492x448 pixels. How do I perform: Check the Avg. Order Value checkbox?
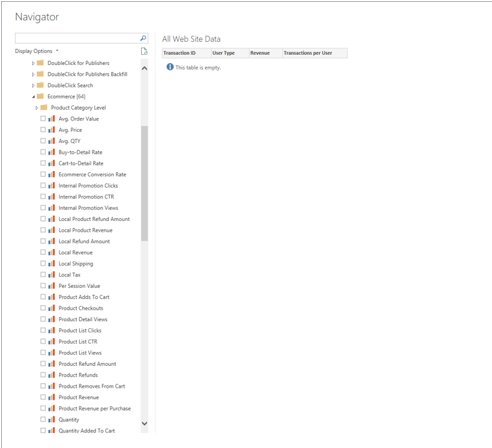43,119
